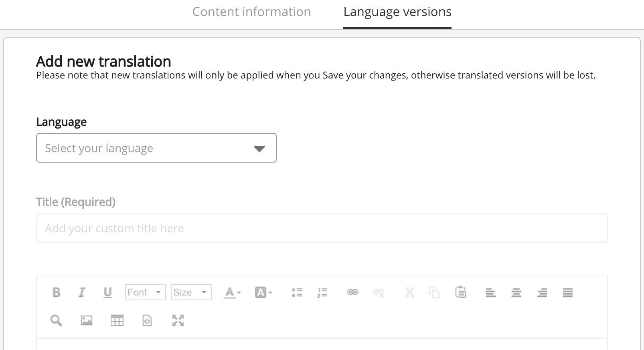Toggle italic formatting in the editor
Viewport: 644px width, 350px height.
[x=82, y=292]
